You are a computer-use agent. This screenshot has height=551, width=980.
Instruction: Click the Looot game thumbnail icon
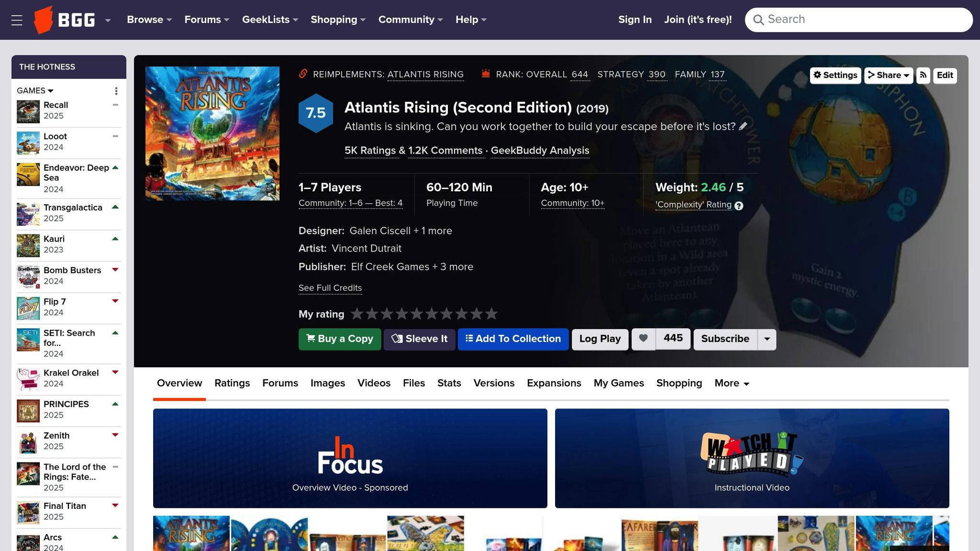(28, 143)
